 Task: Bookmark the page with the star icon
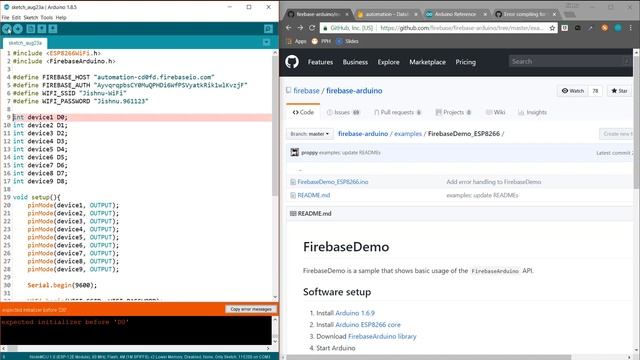[x=552, y=28]
